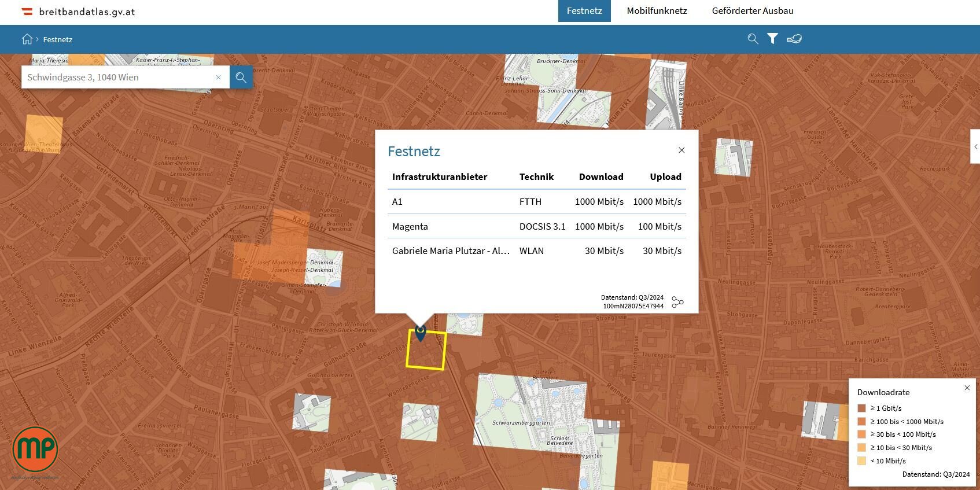The width and height of the screenshot is (980, 490).
Task: Click the Festnetz breadcrumb link
Action: [x=58, y=39]
